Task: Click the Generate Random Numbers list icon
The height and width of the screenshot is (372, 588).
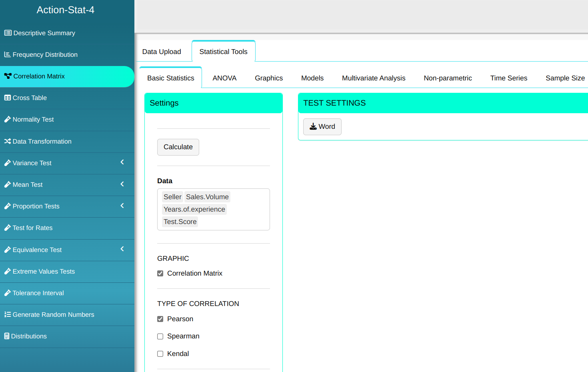Action: click(7, 314)
